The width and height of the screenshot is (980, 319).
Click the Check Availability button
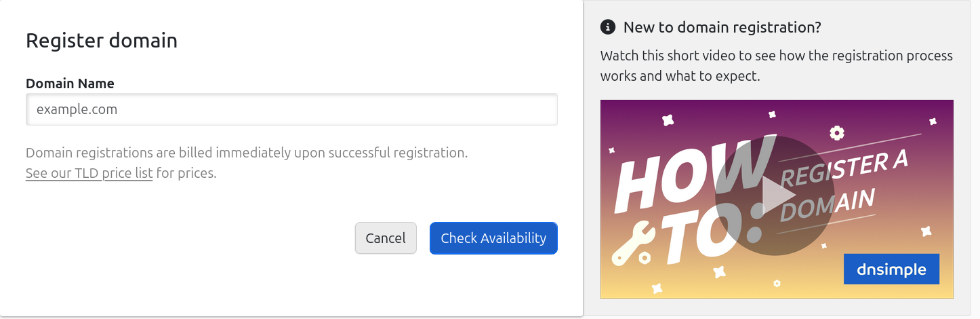(493, 238)
